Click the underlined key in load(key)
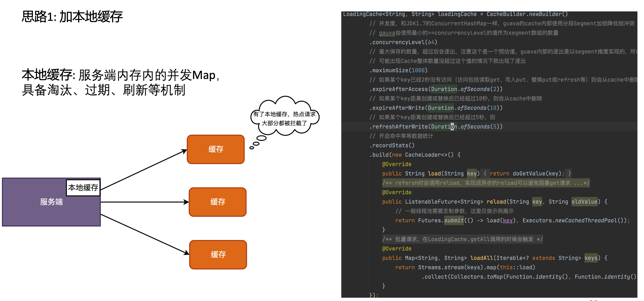 pyautogui.click(x=507, y=220)
